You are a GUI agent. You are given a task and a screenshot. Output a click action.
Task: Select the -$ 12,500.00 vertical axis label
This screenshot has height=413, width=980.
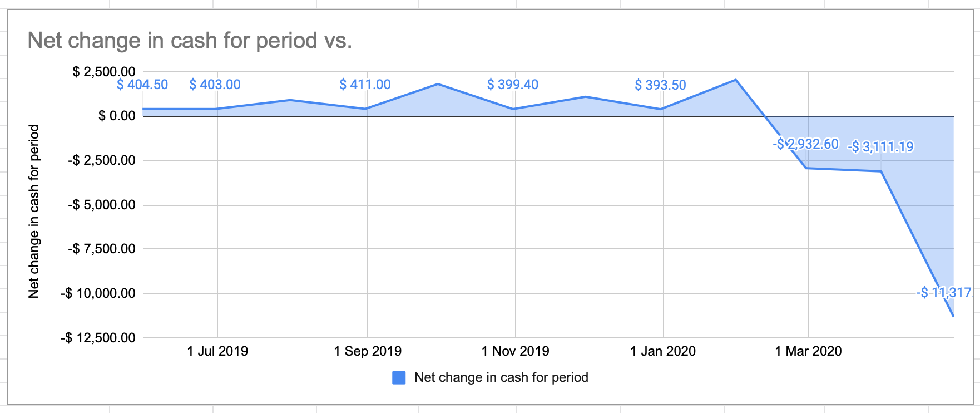[x=98, y=338]
